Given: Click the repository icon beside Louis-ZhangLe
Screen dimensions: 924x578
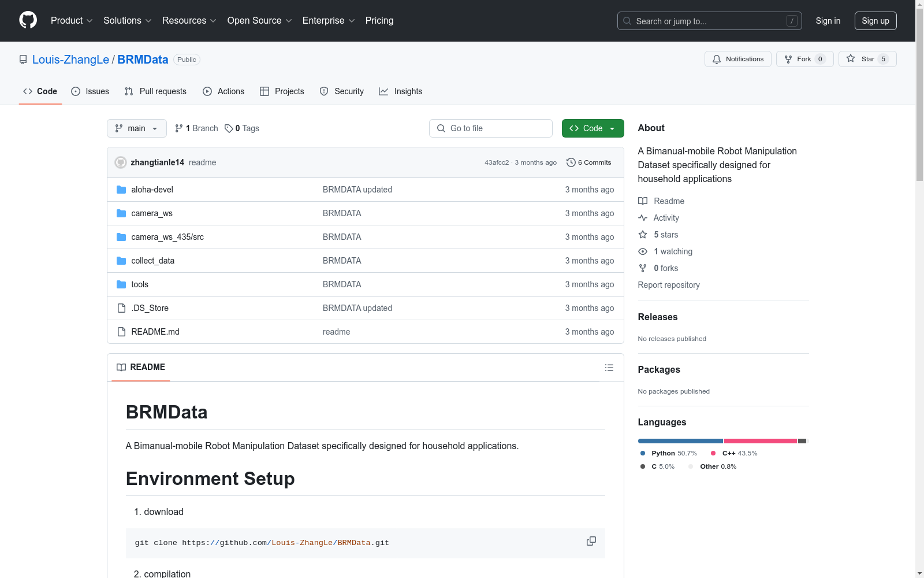Looking at the screenshot, I should tap(23, 60).
